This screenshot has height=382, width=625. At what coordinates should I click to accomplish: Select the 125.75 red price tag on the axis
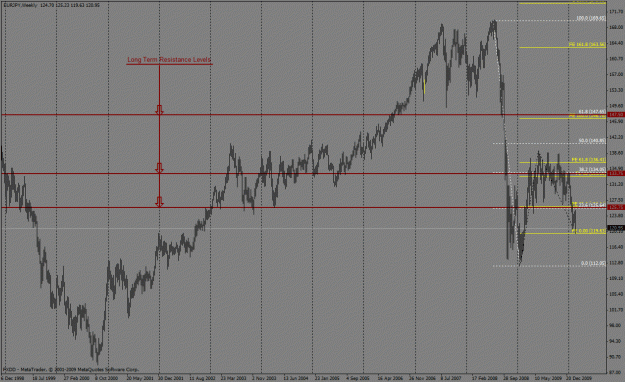coord(616,207)
